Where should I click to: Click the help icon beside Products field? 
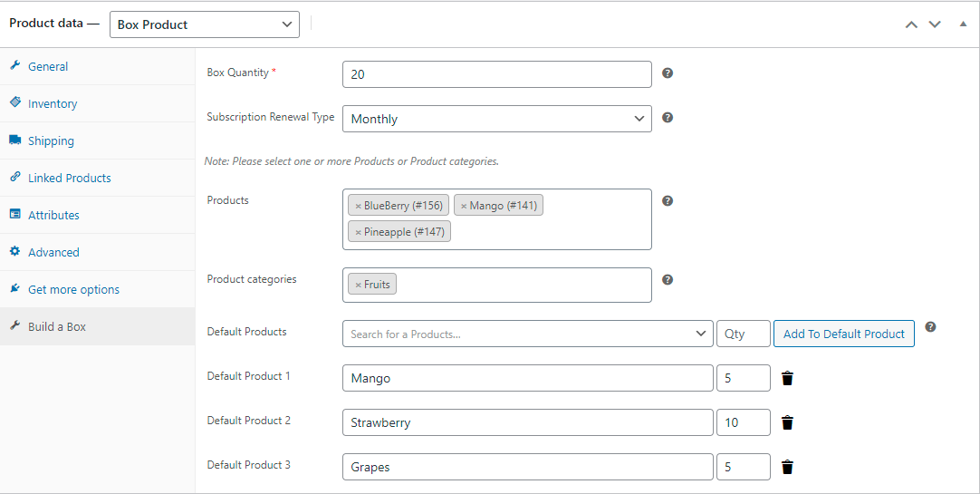[668, 200]
